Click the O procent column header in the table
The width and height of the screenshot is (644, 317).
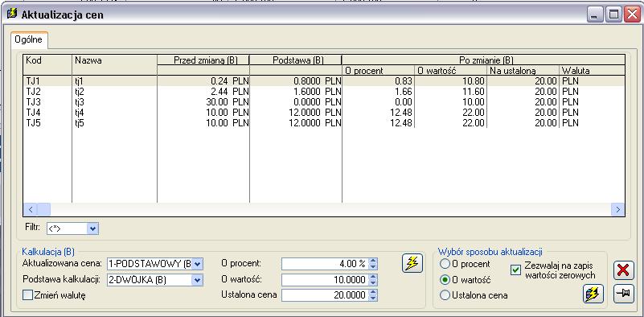tap(378, 70)
